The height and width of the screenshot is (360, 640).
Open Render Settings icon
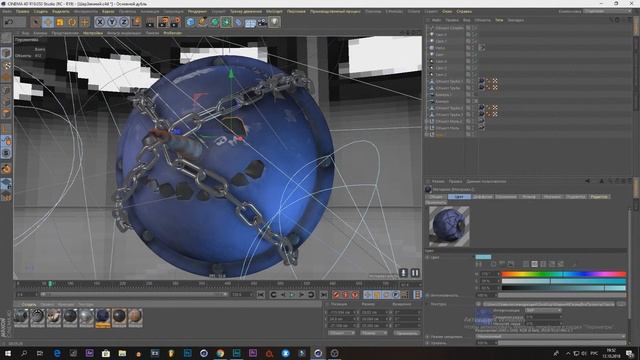176,22
